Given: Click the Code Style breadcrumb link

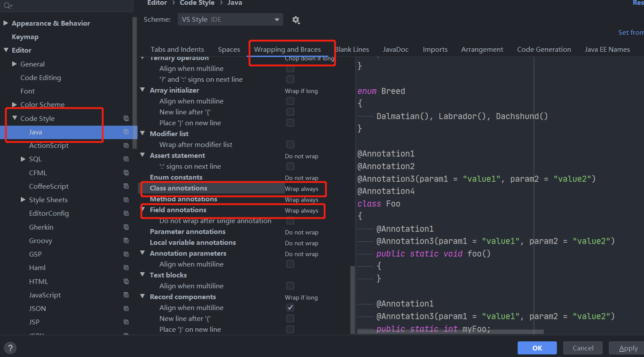Looking at the screenshot, I should click(197, 3).
